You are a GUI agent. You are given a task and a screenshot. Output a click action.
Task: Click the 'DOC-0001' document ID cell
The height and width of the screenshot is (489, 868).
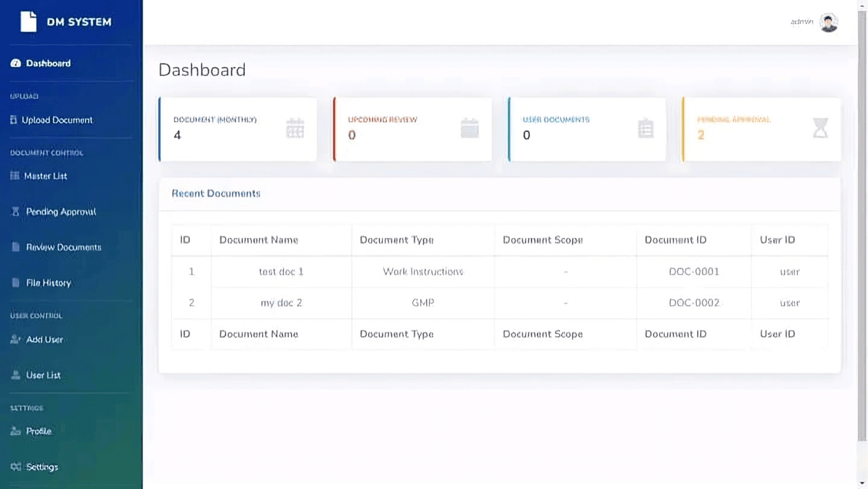point(694,271)
